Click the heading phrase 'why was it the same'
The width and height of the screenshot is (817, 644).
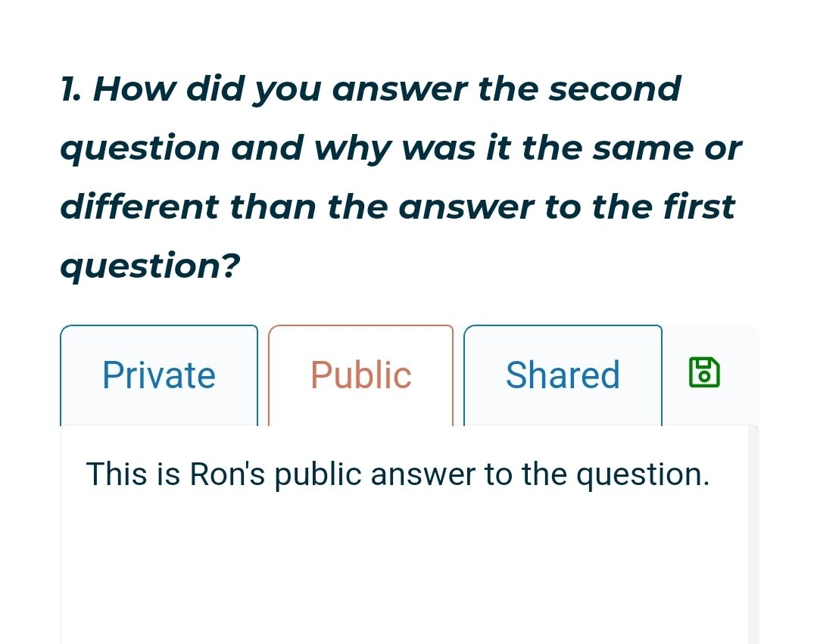[x=504, y=148]
